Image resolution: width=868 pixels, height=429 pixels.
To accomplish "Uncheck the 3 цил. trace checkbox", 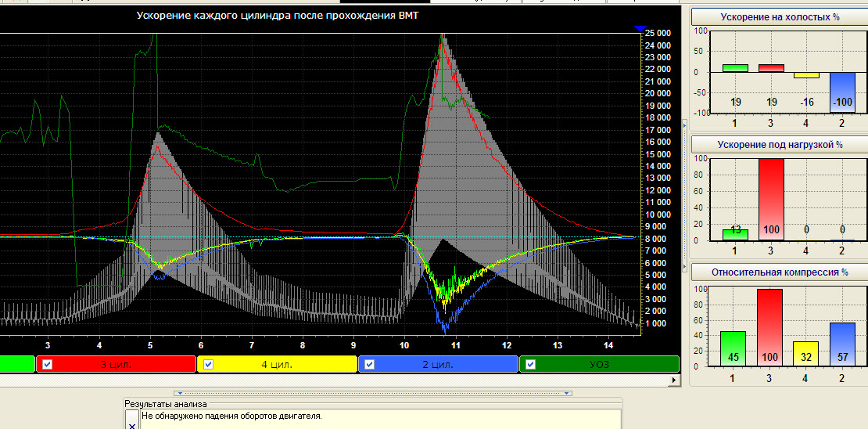I will [48, 364].
